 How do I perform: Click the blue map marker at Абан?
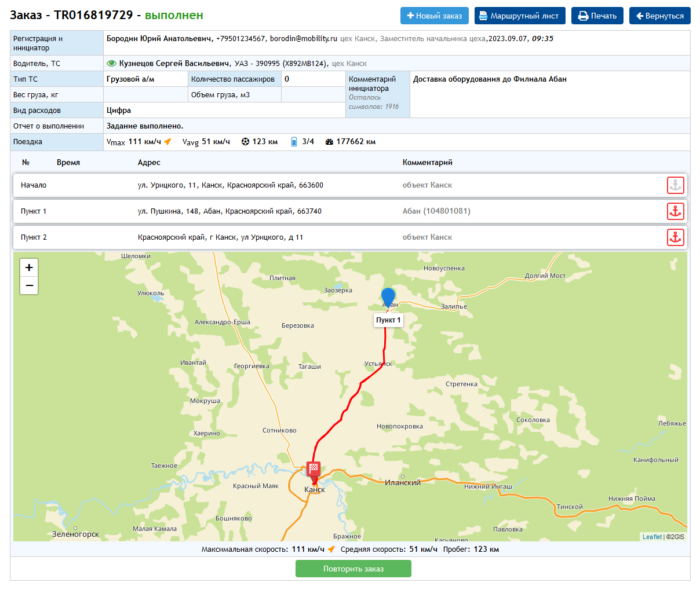[388, 297]
